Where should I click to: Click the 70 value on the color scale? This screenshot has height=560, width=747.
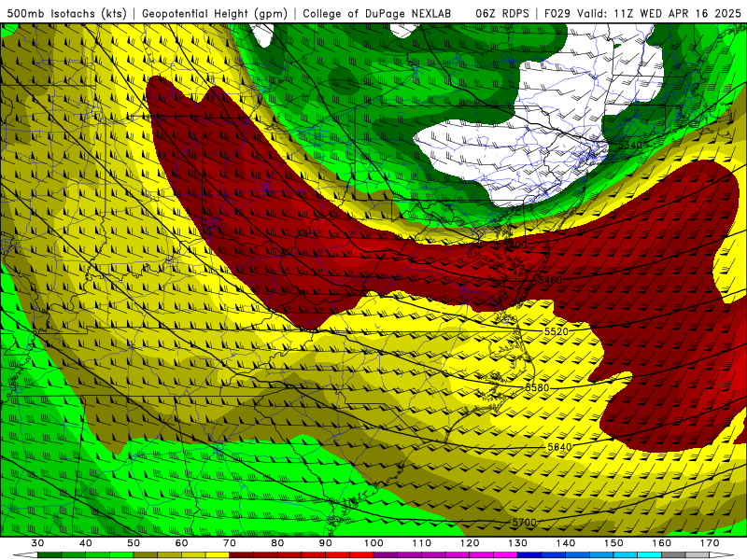[230, 543]
